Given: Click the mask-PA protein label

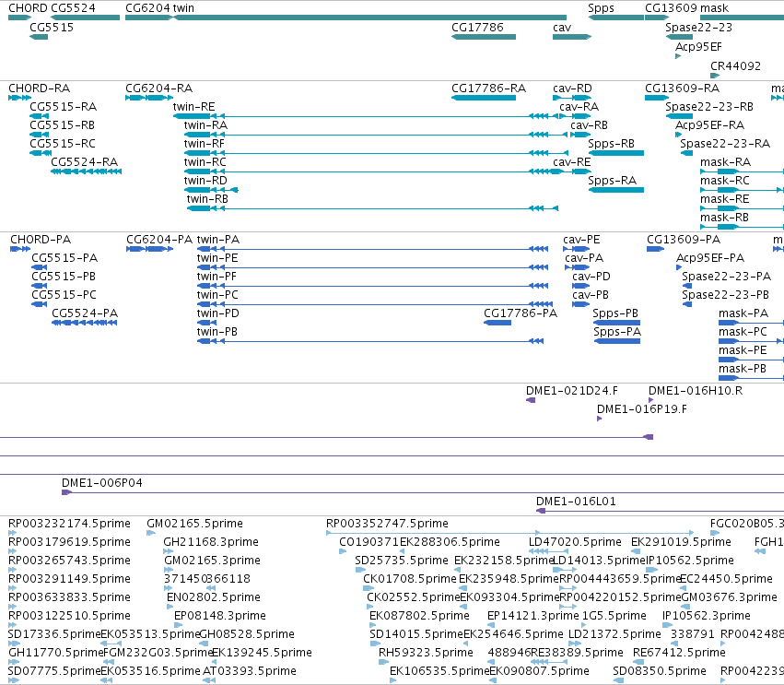Looking at the screenshot, I should [743, 313].
